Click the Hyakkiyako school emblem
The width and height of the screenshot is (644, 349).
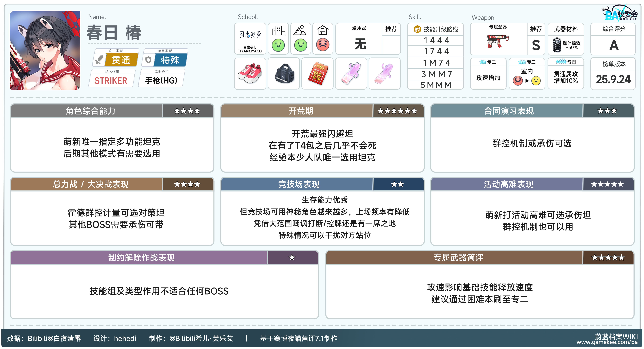coord(250,35)
